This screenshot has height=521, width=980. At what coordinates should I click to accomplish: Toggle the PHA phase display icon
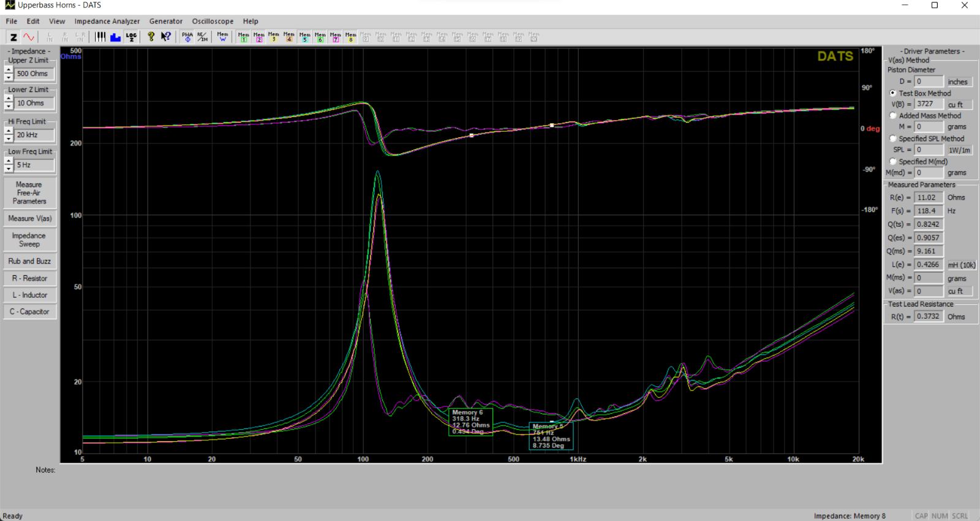click(187, 37)
